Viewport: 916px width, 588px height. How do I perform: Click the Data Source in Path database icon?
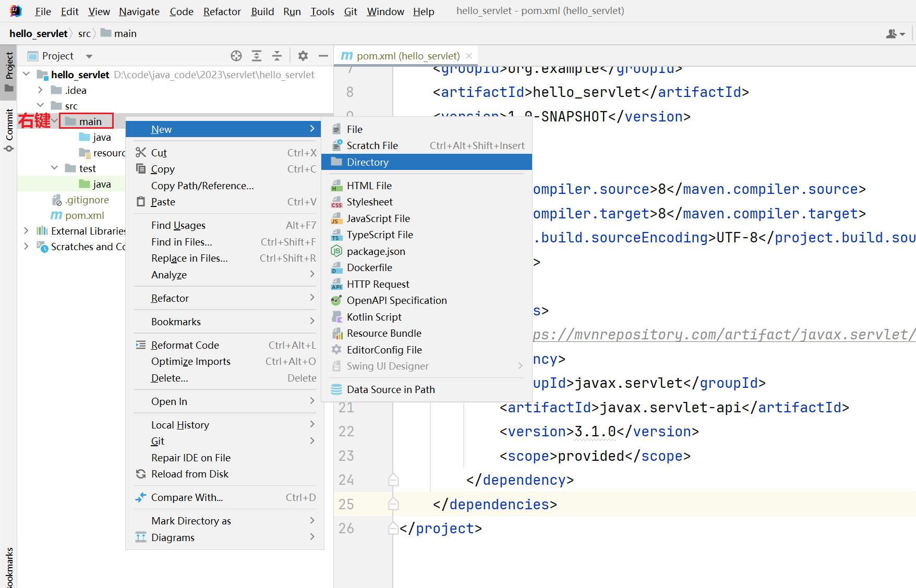[x=336, y=389]
